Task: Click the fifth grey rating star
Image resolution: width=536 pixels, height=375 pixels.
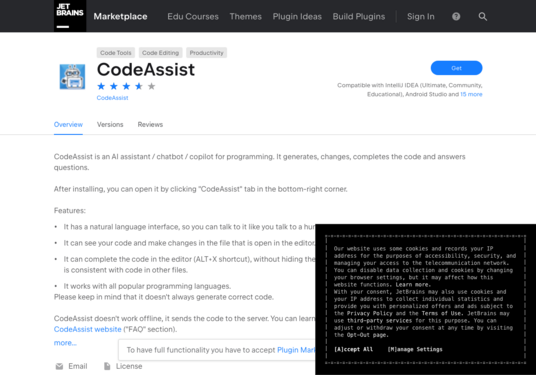Action: (151, 86)
